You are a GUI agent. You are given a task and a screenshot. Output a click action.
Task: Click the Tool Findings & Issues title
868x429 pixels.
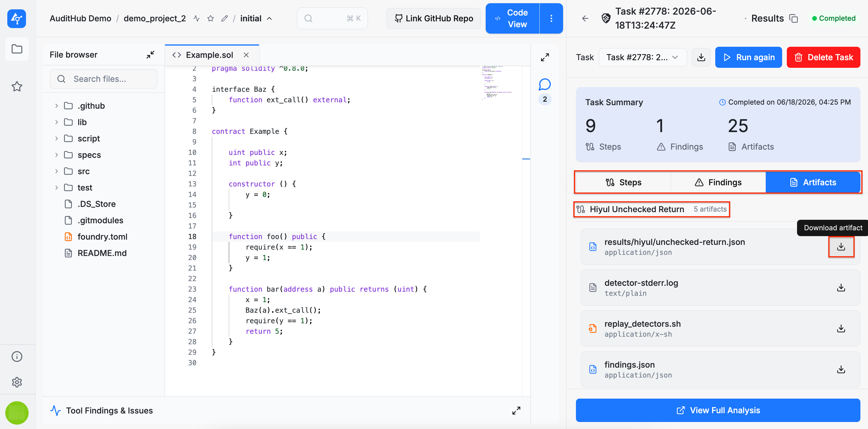[x=109, y=411]
